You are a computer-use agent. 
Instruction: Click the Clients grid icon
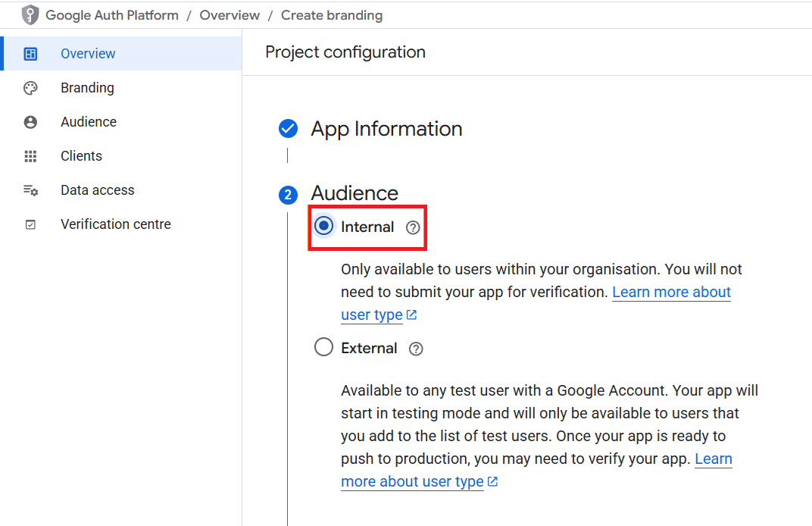(x=30, y=156)
